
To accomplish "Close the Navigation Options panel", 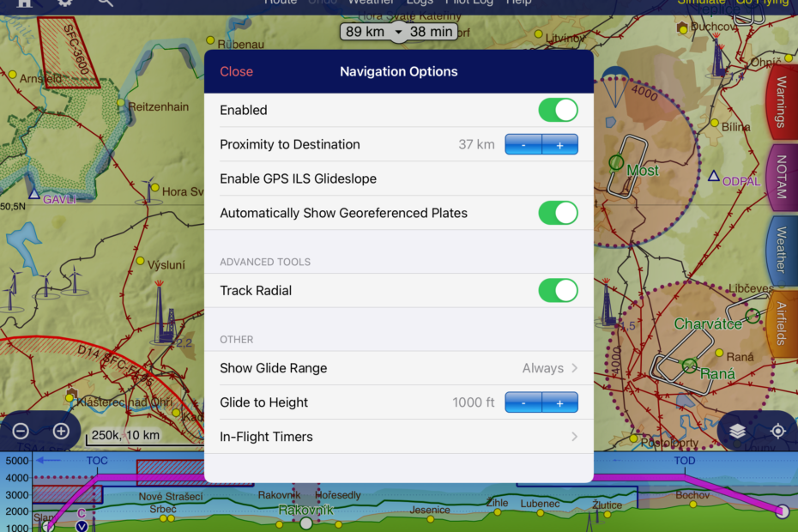I will click(236, 72).
